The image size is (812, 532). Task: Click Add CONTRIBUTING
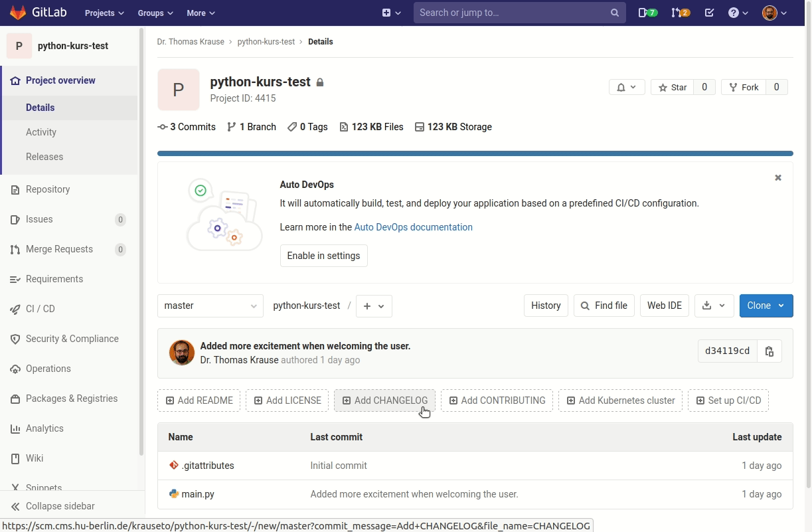tap(497, 400)
